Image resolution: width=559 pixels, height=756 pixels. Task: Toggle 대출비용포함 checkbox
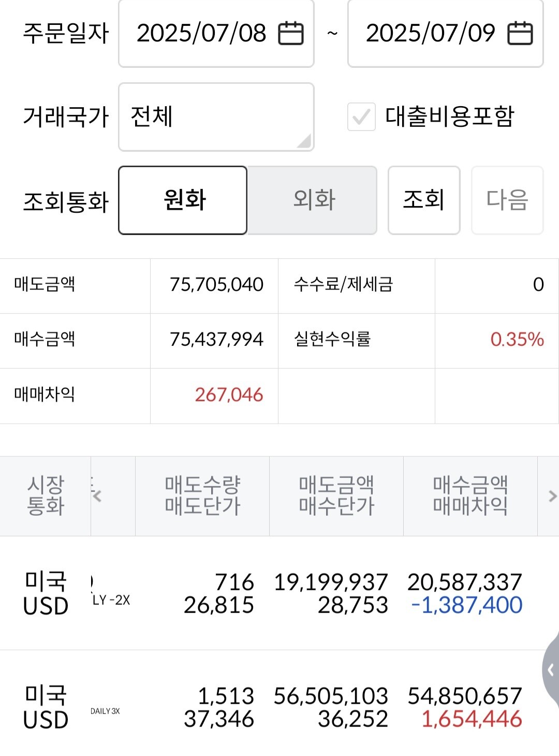[x=361, y=117]
